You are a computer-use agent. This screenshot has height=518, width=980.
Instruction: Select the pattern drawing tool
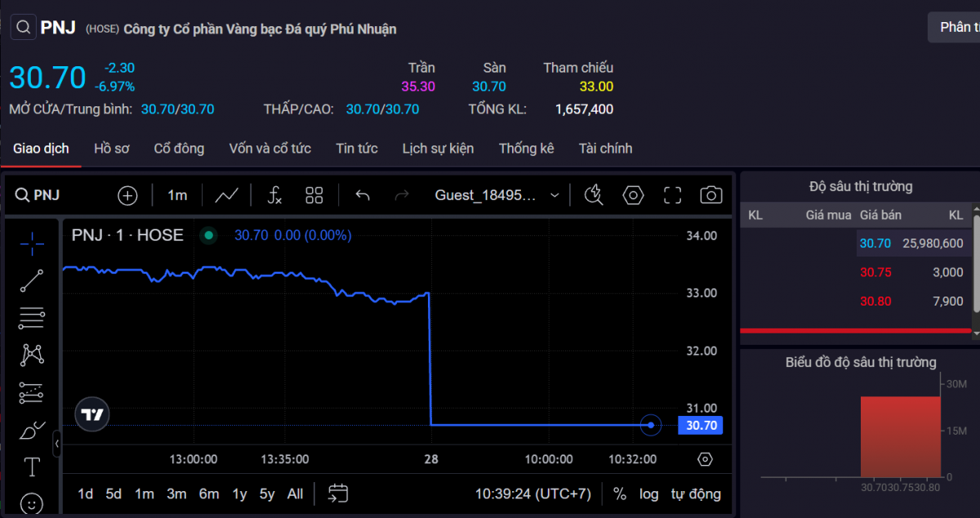pyautogui.click(x=32, y=355)
